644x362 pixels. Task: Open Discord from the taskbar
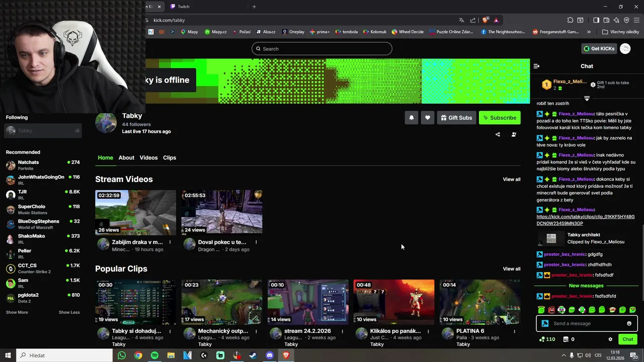(270, 355)
